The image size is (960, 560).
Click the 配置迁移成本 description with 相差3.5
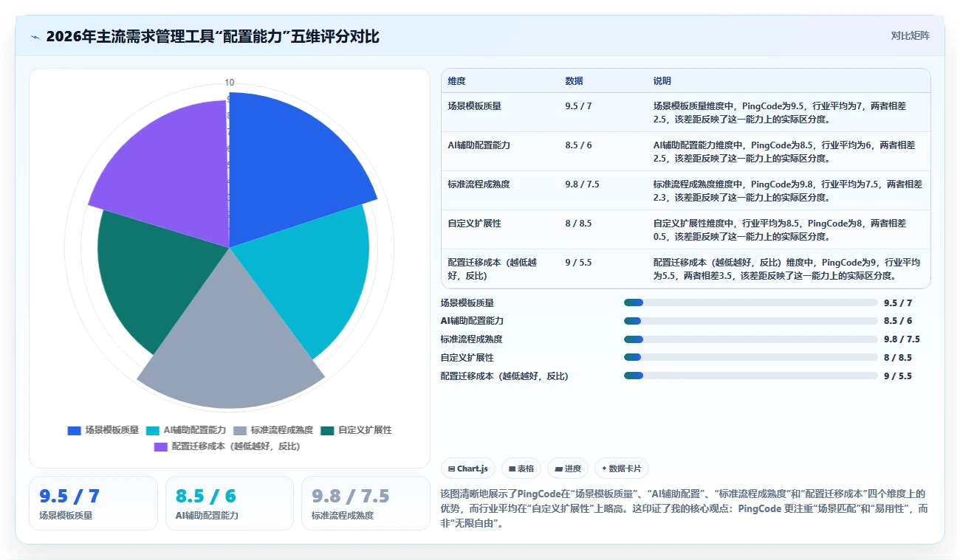(786, 269)
